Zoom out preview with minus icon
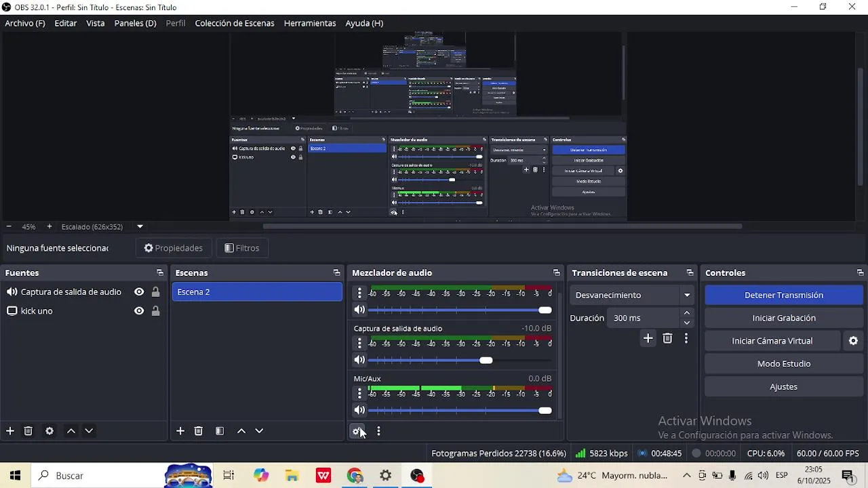Screen dimensions: 868x488 point(9,226)
